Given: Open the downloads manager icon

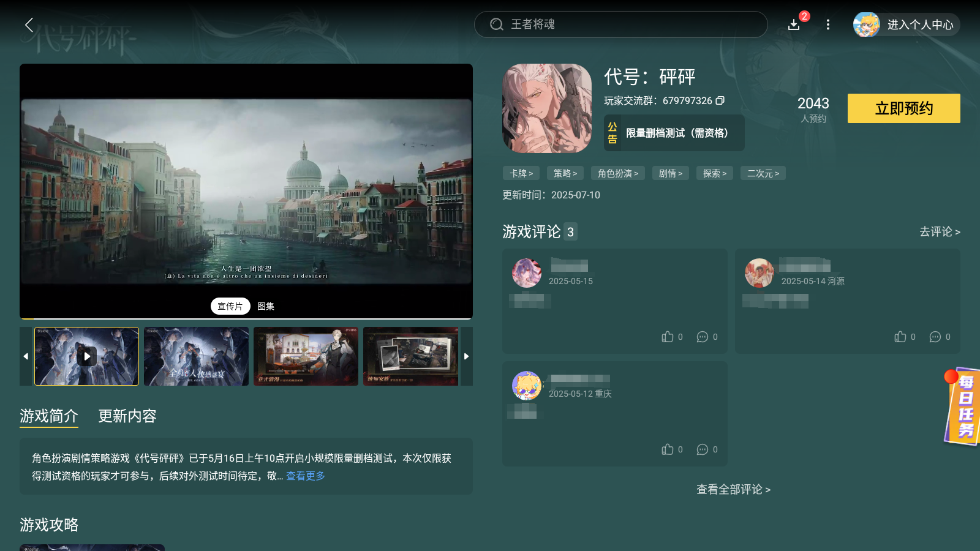Looking at the screenshot, I should click(x=794, y=24).
